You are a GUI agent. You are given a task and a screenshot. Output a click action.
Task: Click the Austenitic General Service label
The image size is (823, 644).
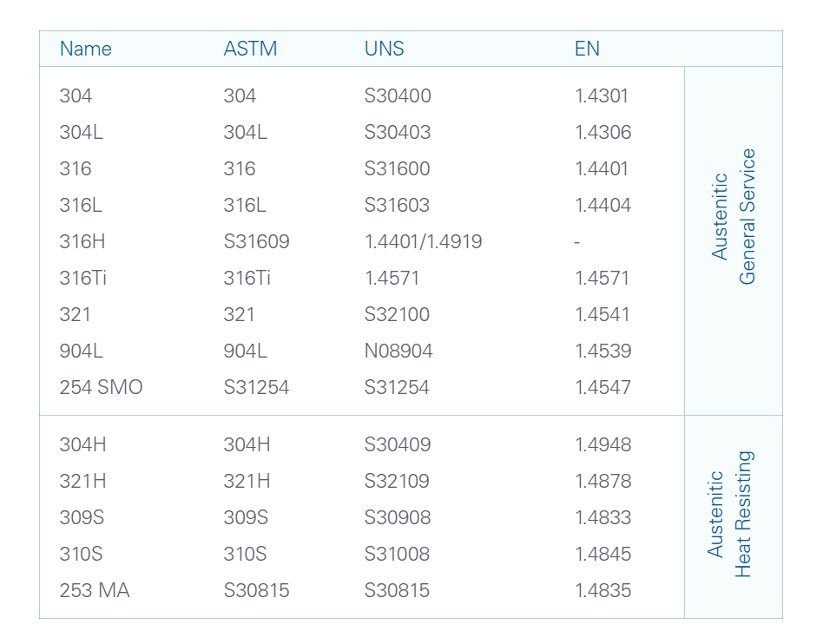733,217
